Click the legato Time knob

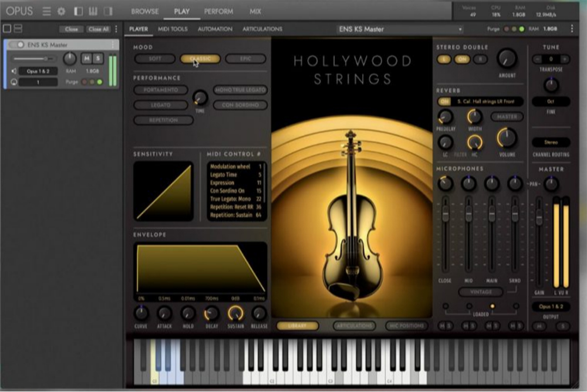(x=200, y=98)
